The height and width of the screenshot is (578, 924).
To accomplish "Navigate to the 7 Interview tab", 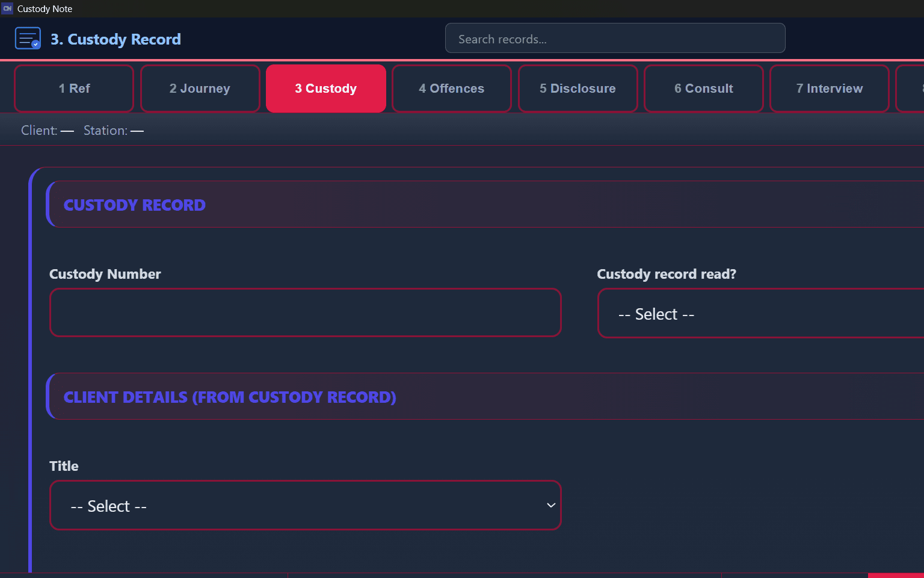I will (829, 89).
